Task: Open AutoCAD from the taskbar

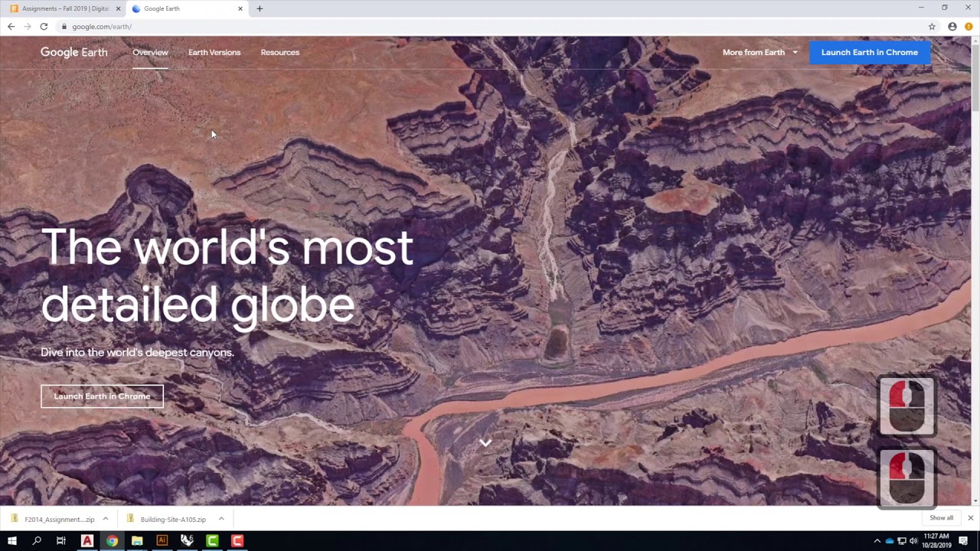Action: pos(87,540)
